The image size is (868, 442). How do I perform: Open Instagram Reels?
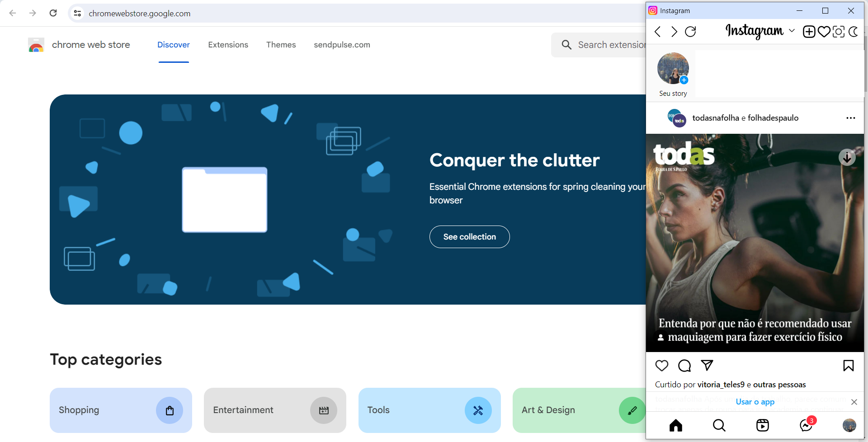(x=763, y=425)
